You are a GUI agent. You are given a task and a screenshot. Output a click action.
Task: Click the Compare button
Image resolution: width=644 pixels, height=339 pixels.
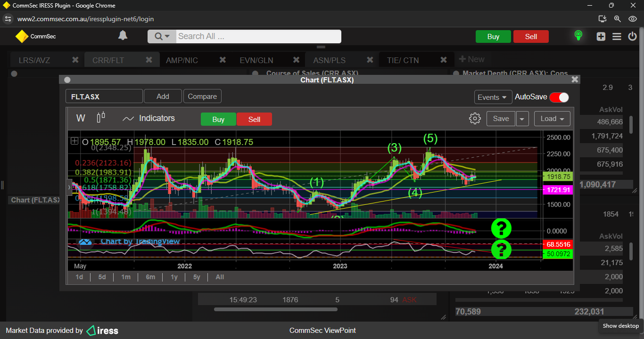coord(202,97)
